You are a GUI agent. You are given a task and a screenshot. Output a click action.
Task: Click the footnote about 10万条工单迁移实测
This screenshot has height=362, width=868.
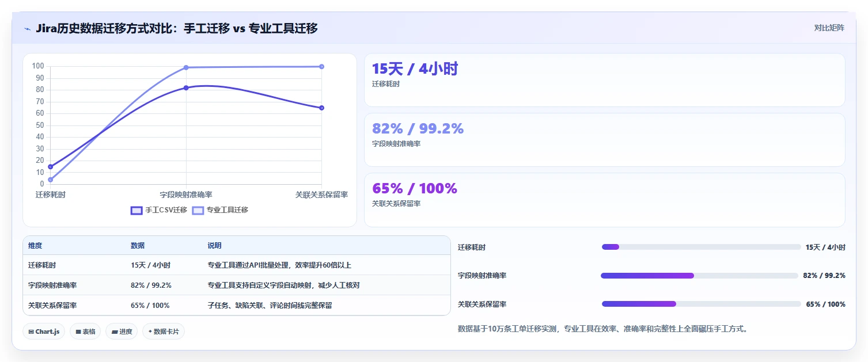point(602,329)
